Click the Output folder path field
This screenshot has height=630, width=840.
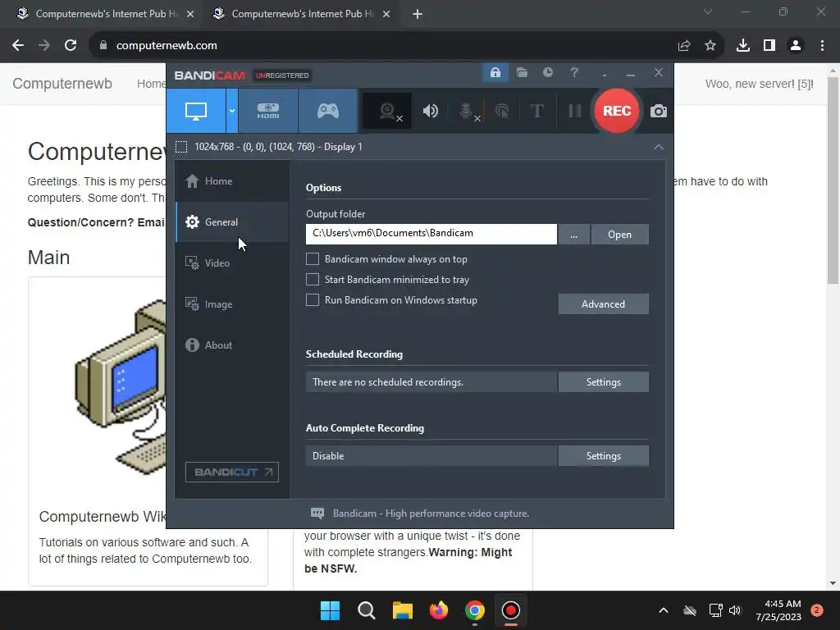coord(431,234)
